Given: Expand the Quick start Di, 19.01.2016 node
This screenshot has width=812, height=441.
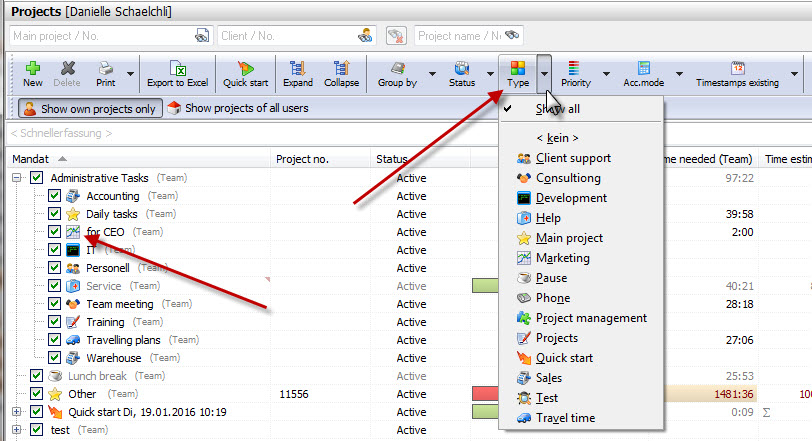Looking at the screenshot, I should pyautogui.click(x=17, y=412).
